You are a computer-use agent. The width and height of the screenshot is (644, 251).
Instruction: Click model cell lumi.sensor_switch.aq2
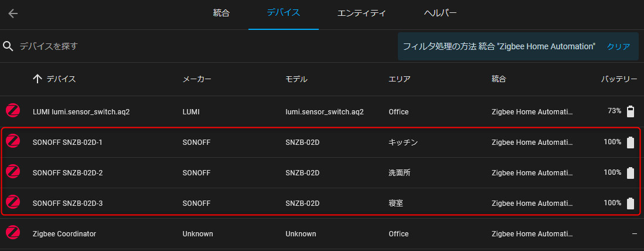click(x=325, y=111)
